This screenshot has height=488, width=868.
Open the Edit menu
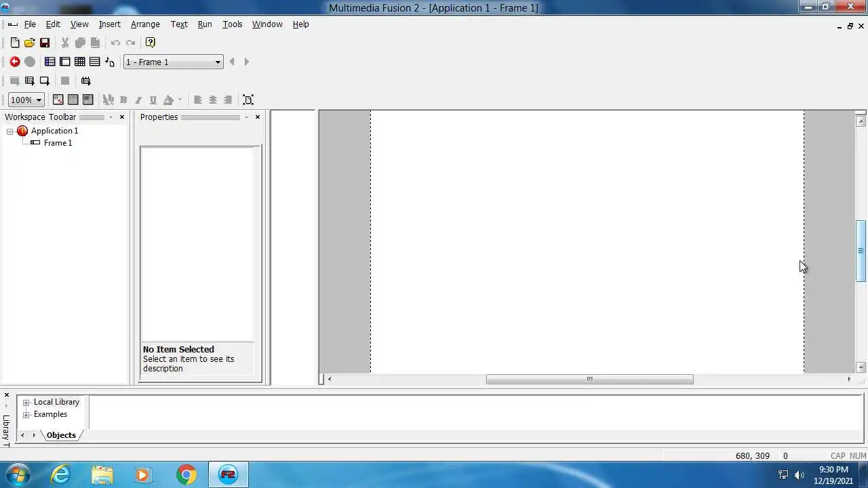tap(53, 24)
